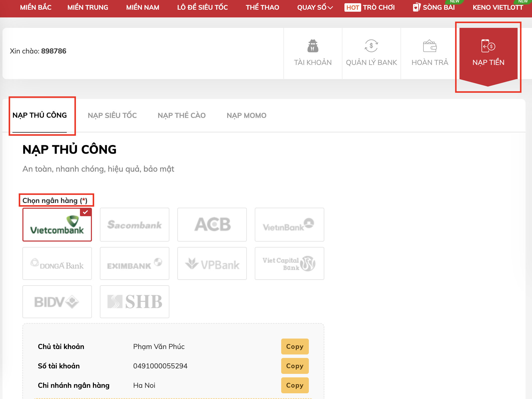Click the Chọn ngân hàng label
The height and width of the screenshot is (399, 532).
55,200
